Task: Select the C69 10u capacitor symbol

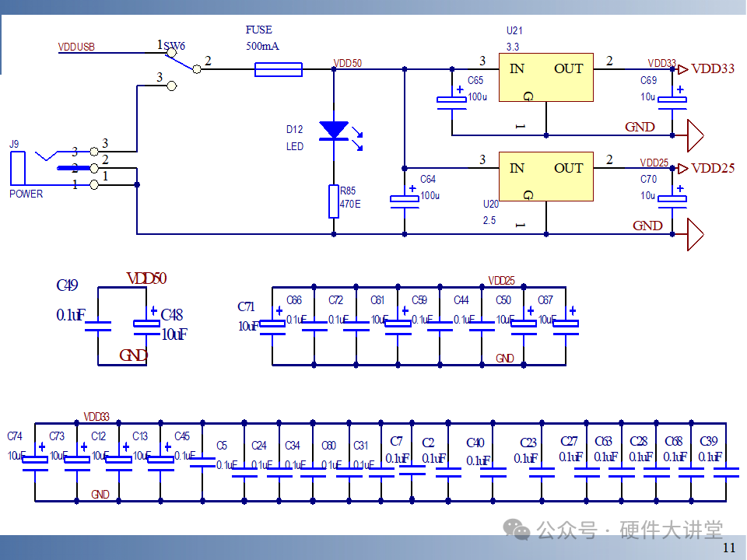Action: (x=672, y=98)
